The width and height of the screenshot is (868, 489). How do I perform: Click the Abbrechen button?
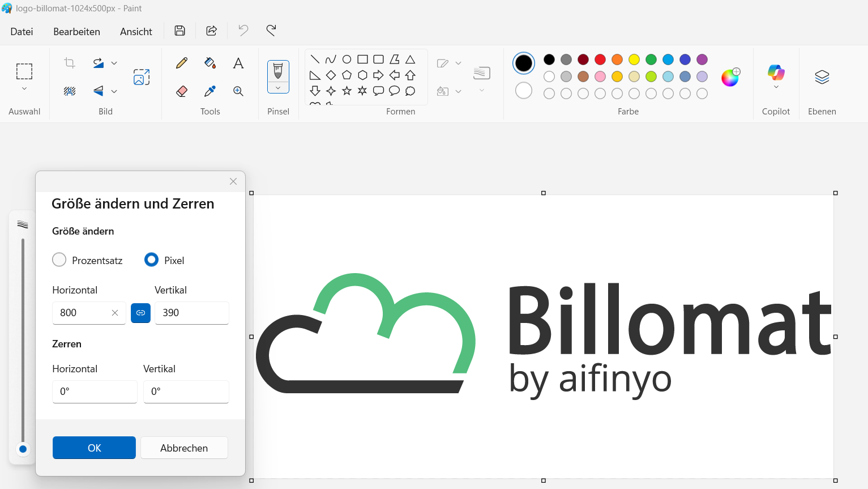click(184, 448)
